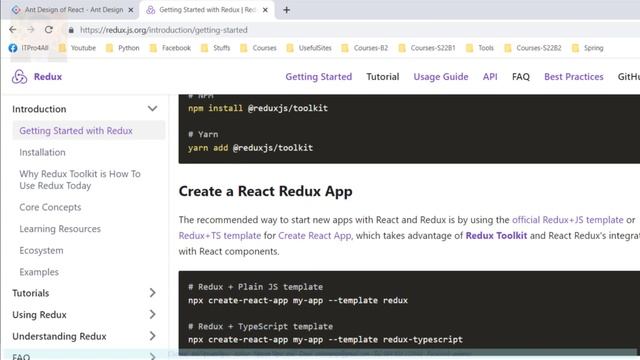Open Tutorial in top navigation
Screen dimensions: 640x360
(x=382, y=77)
